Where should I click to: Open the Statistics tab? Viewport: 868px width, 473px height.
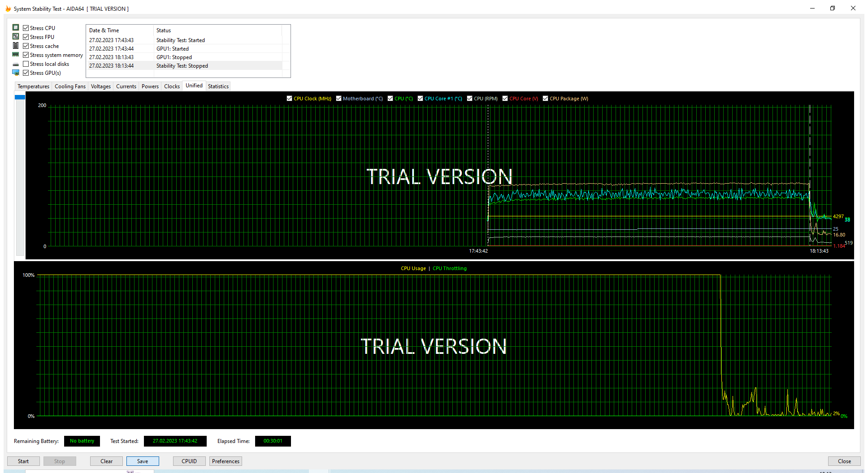pyautogui.click(x=218, y=86)
